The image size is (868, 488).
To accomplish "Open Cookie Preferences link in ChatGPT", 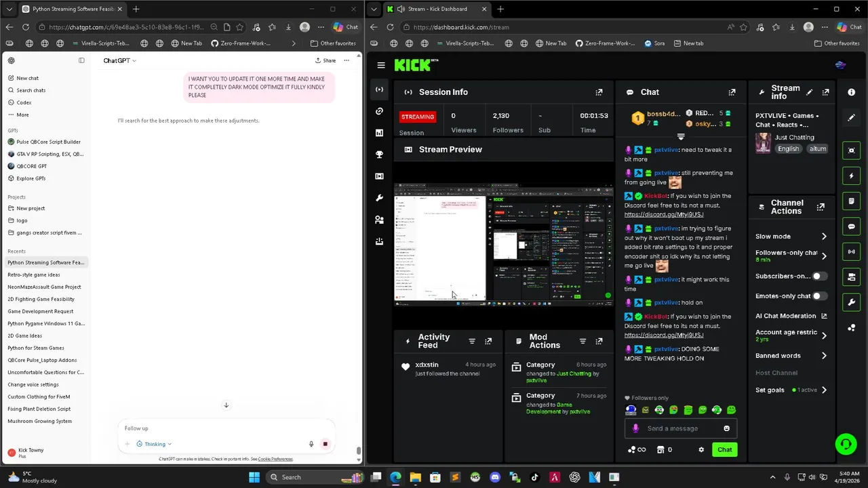I will pos(275,459).
